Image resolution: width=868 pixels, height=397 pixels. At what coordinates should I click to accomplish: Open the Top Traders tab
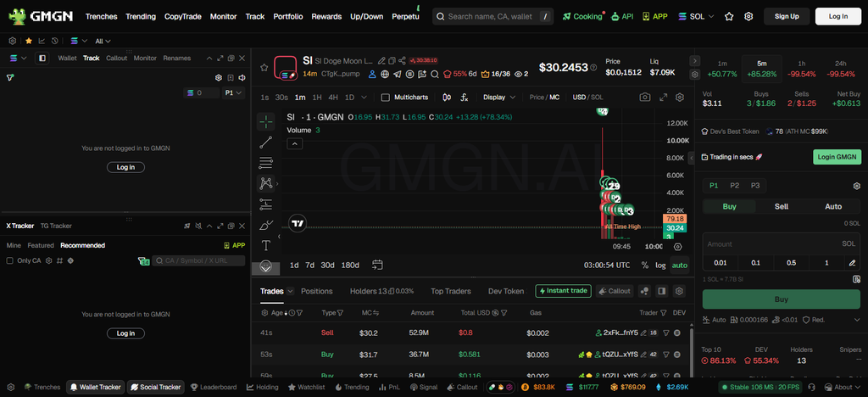point(451,291)
